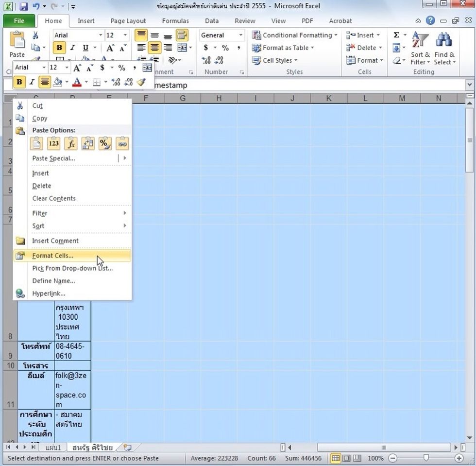Select the แผ่น1 sheet tab
This screenshot has width=476, height=466.
point(53,448)
